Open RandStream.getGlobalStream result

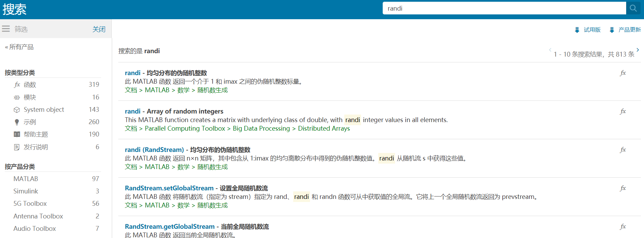click(x=170, y=226)
